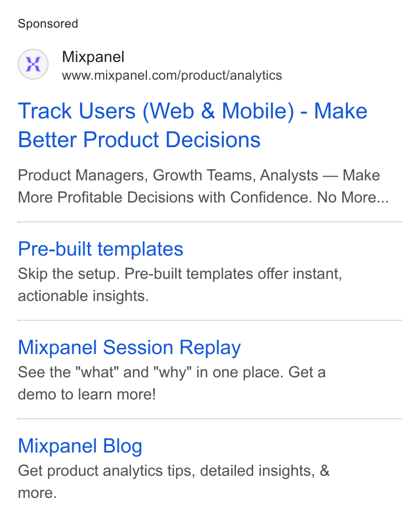The width and height of the screenshot is (420, 530).
Task: Click the actionable insights text line
Action: coord(83,296)
